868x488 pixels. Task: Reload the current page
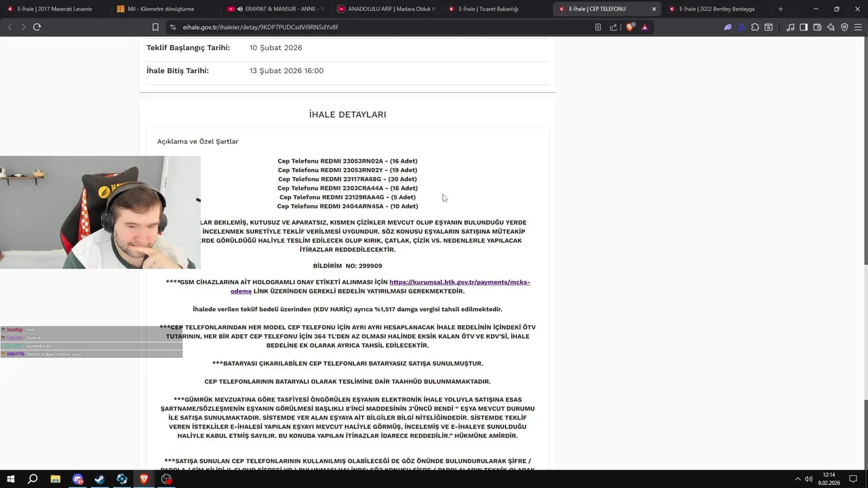(37, 27)
